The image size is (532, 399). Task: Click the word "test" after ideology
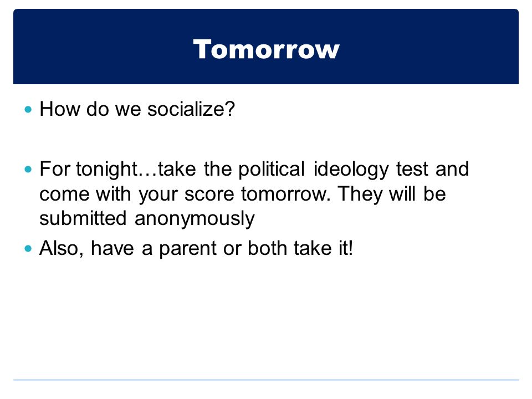[x=412, y=169]
